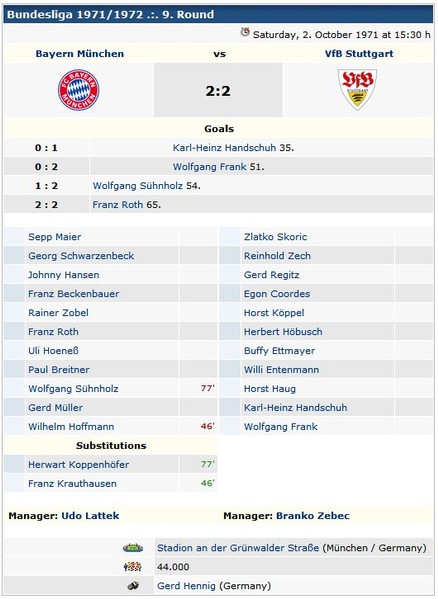Screen dimensions: 438x599
Task: Click the attendance crowd icon
Action: click(133, 567)
